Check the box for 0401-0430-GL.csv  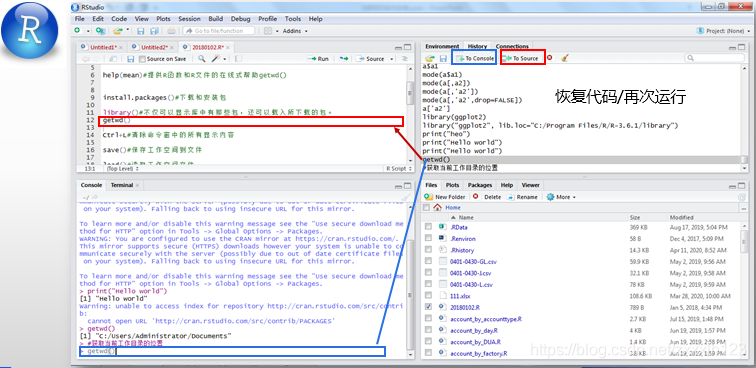428,261
